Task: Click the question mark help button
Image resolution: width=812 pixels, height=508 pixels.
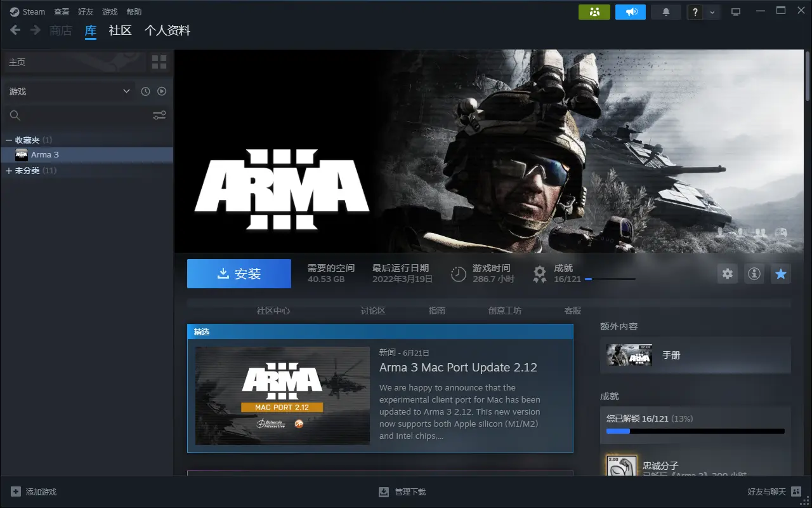Action: 696,12
